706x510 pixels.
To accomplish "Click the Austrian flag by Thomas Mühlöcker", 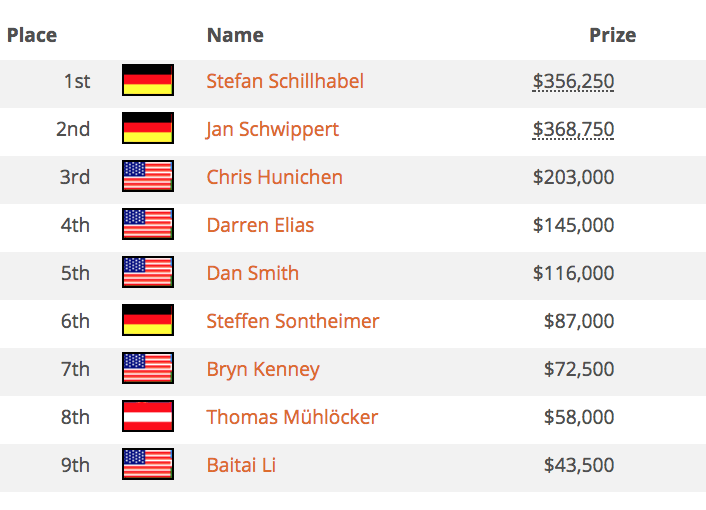I will click(x=148, y=416).
